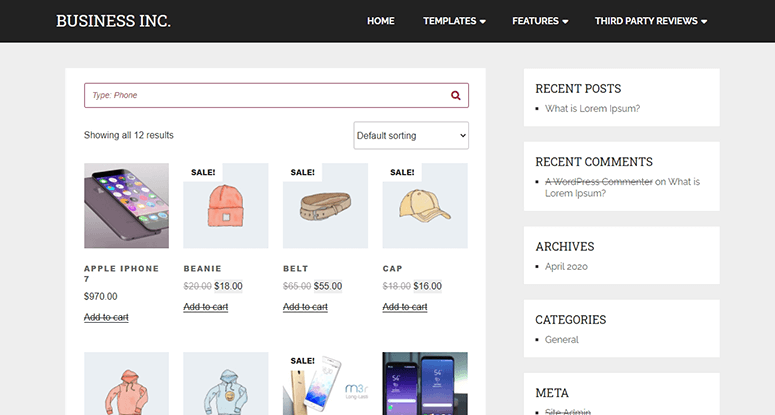Image resolution: width=775 pixels, height=415 pixels.
Task: Click the Categories heading
Action: [570, 320]
